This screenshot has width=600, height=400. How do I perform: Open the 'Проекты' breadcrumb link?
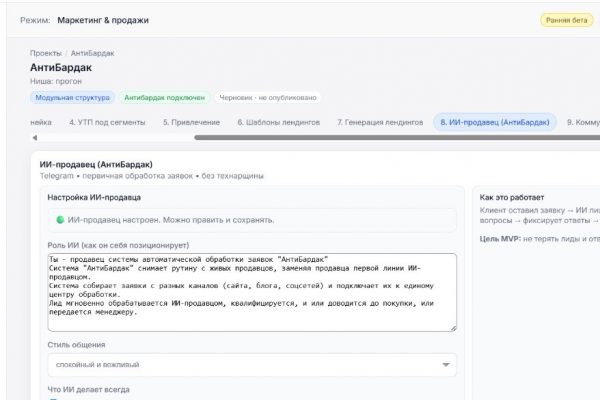click(x=46, y=53)
